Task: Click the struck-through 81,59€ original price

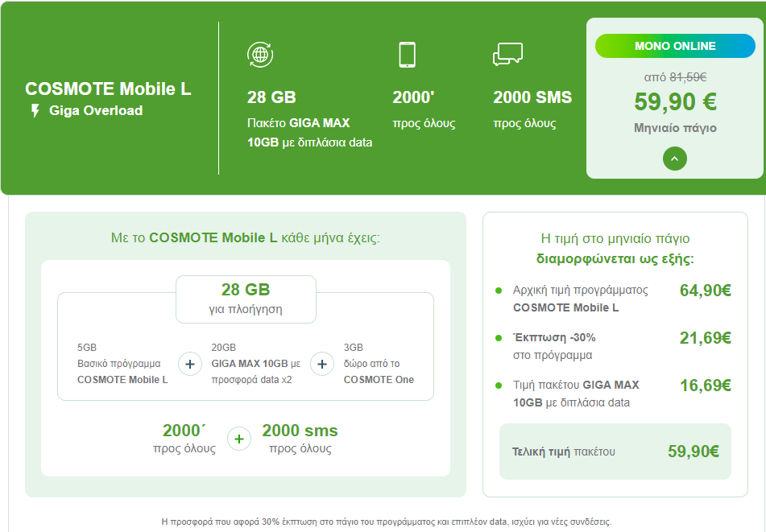Action: click(x=688, y=77)
